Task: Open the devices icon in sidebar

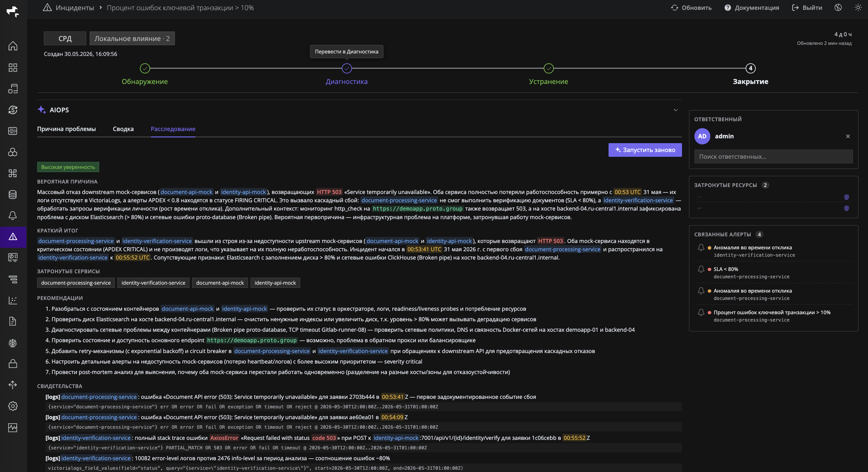Action: [x=13, y=89]
